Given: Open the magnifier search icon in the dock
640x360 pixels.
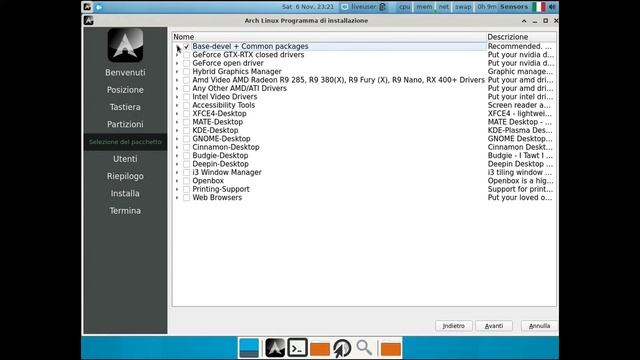Looking at the screenshot, I should tap(364, 348).
